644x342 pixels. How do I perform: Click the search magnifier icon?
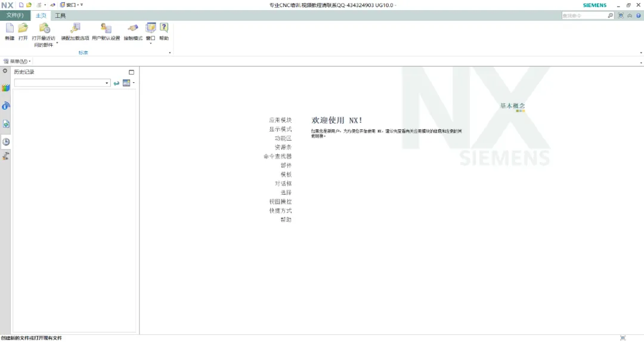[611, 15]
